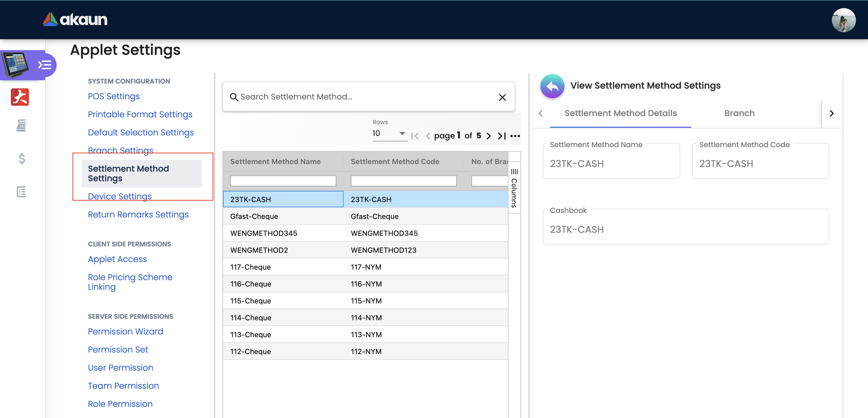This screenshot has height=418, width=868.
Task: Select the Settlement Method Details tab
Action: tap(620, 113)
